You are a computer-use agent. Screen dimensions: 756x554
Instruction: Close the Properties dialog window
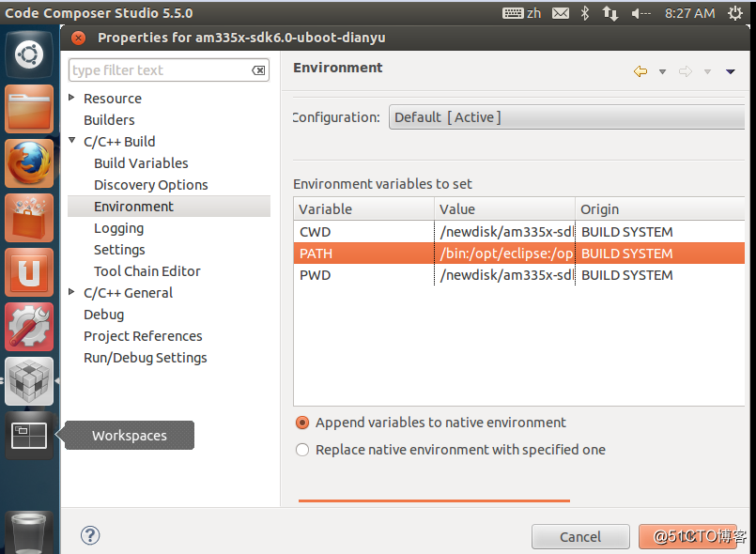click(x=78, y=38)
